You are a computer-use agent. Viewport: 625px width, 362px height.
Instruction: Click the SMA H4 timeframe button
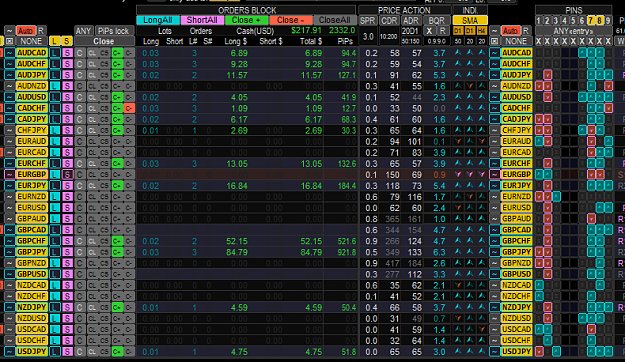(x=482, y=31)
